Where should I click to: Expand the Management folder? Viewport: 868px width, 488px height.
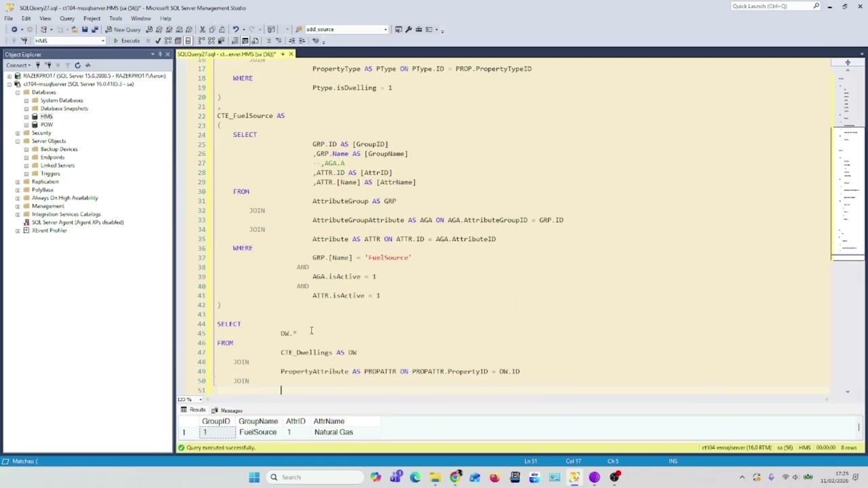[x=18, y=206]
